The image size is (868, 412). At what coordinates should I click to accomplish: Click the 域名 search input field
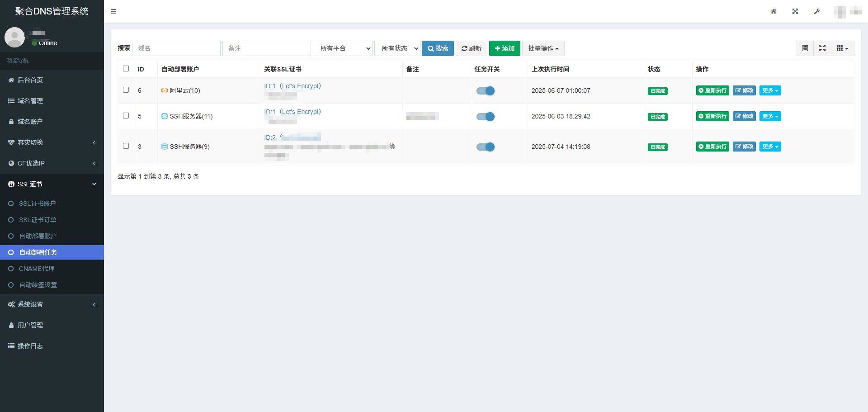(x=176, y=48)
